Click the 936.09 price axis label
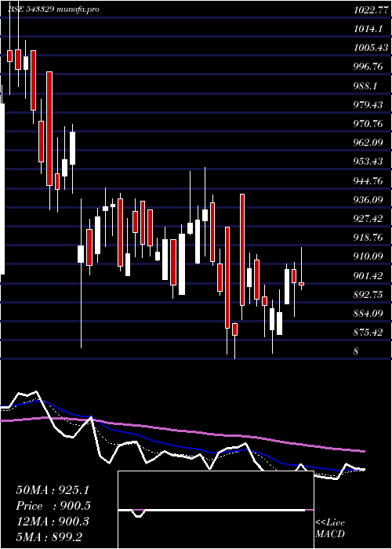 click(x=368, y=199)
